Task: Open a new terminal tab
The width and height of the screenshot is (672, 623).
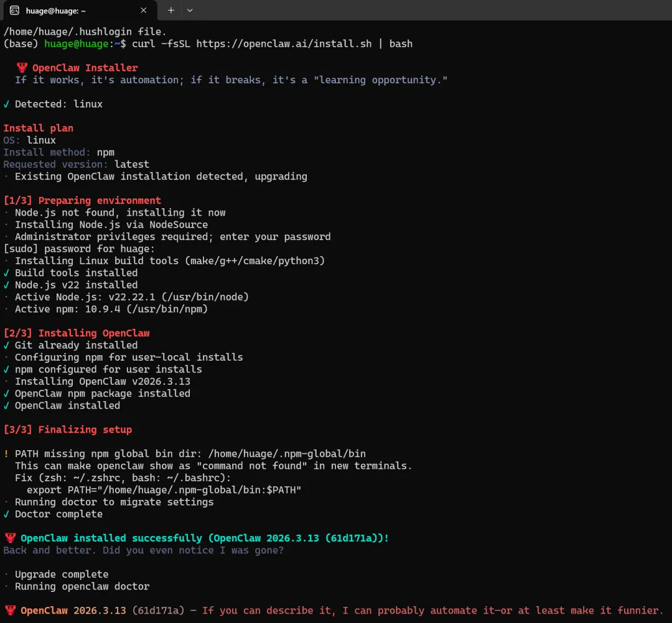Action: (x=170, y=11)
